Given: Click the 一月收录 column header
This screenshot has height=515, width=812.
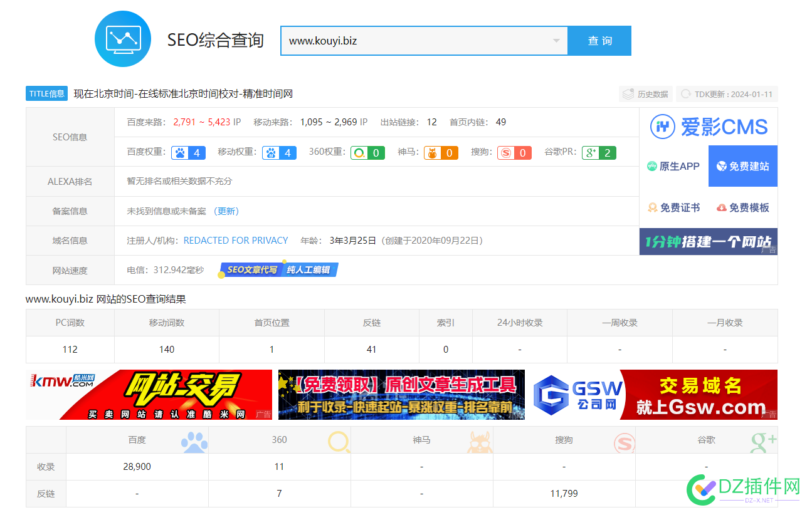Looking at the screenshot, I should (x=725, y=323).
